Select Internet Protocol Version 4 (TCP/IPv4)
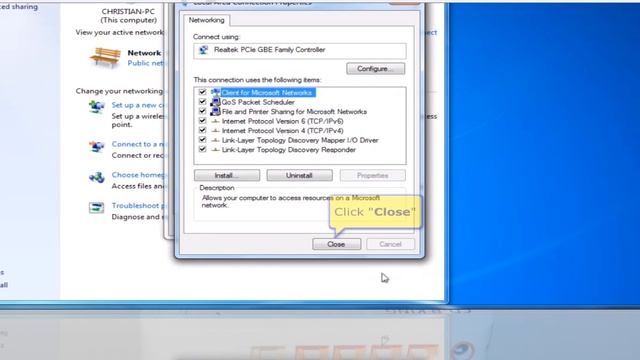This screenshot has width=640, height=360. click(282, 131)
